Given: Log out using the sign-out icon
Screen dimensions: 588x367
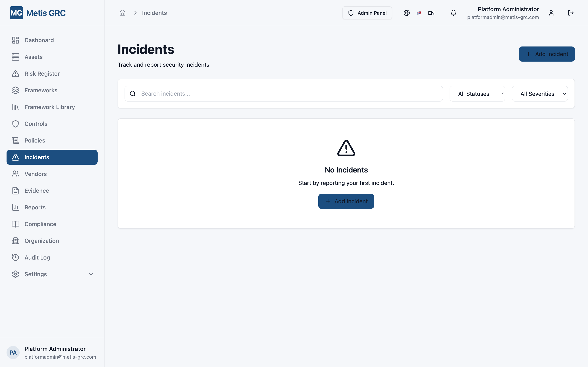Looking at the screenshot, I should coord(571,13).
